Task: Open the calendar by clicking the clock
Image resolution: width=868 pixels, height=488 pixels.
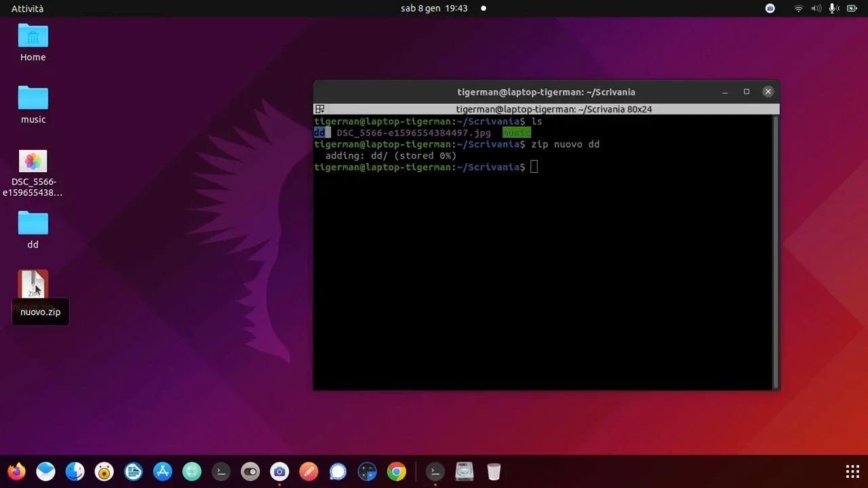Action: tap(434, 8)
